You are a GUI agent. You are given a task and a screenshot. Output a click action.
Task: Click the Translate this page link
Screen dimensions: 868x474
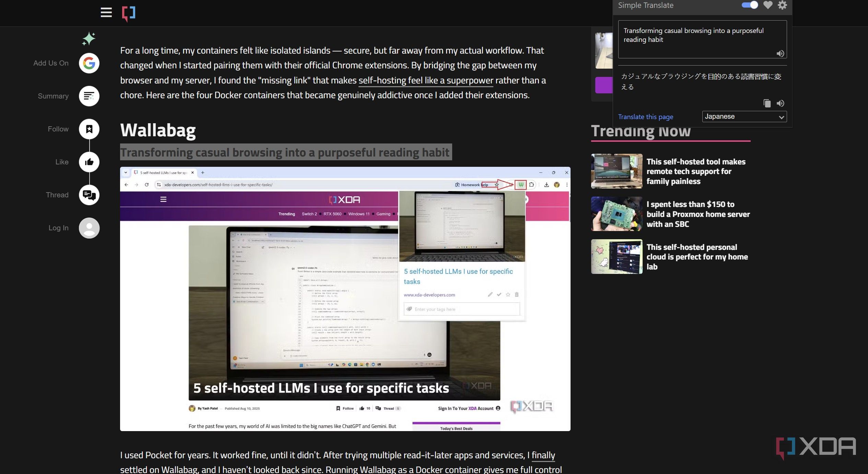(x=645, y=117)
